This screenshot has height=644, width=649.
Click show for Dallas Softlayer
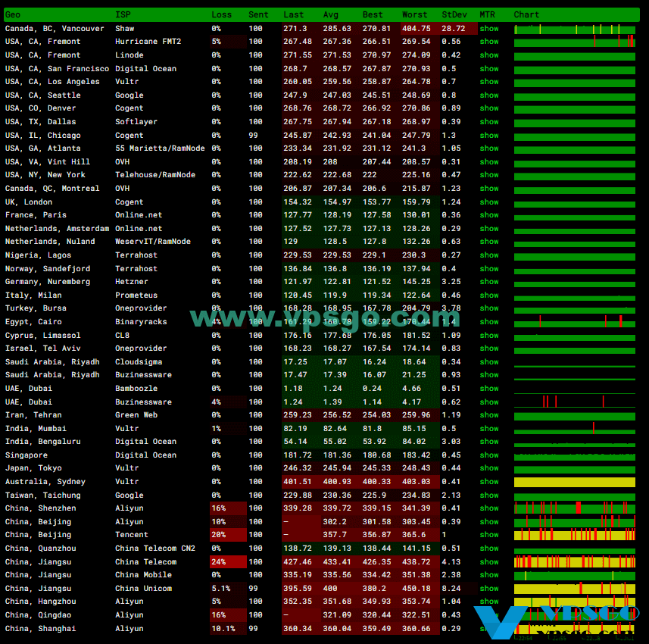[x=488, y=122]
